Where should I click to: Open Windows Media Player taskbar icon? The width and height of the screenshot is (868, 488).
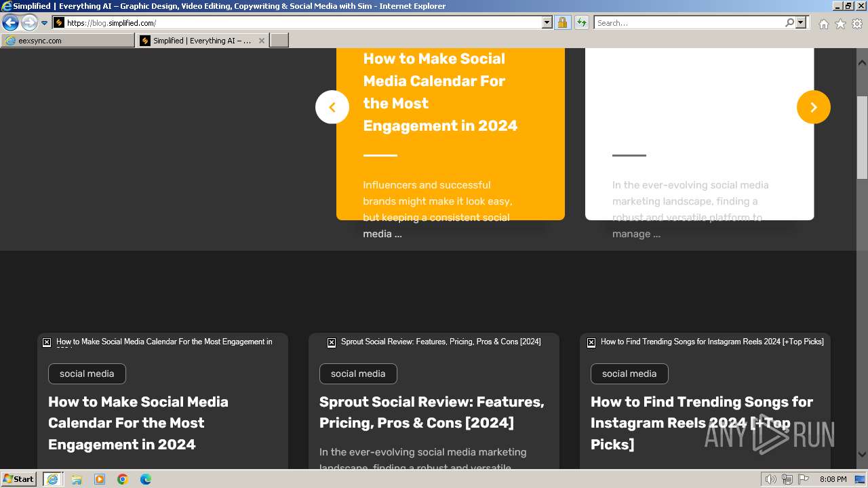click(x=100, y=479)
